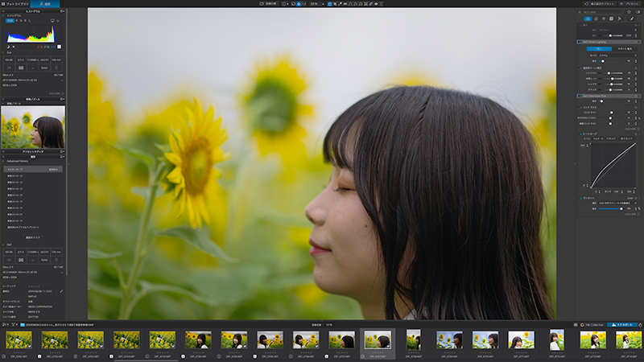Toggle active-corrections-only switch beside the star
Viewport: 644px width, 362px height.
[638, 12]
